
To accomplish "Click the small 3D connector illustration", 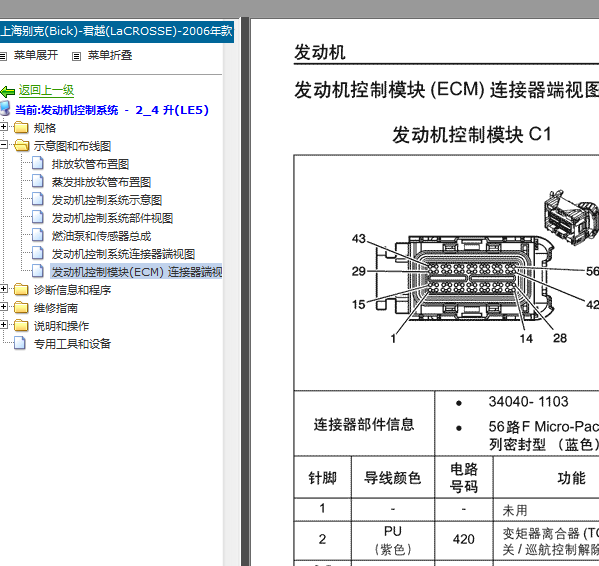I will pyautogui.click(x=570, y=217).
